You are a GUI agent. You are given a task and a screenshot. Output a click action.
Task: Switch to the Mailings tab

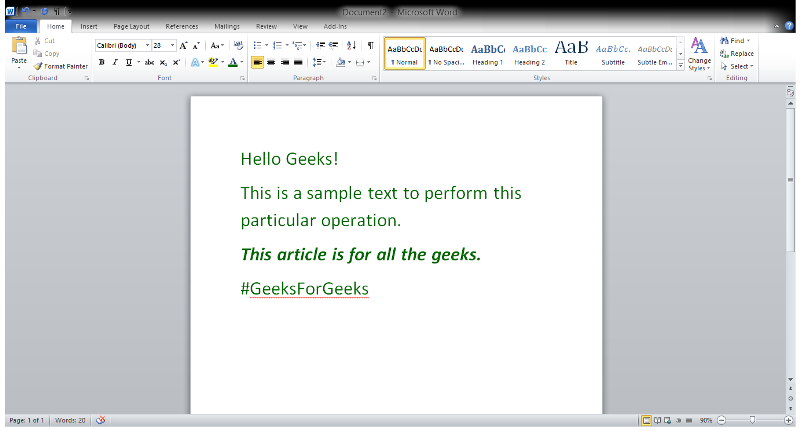(227, 27)
